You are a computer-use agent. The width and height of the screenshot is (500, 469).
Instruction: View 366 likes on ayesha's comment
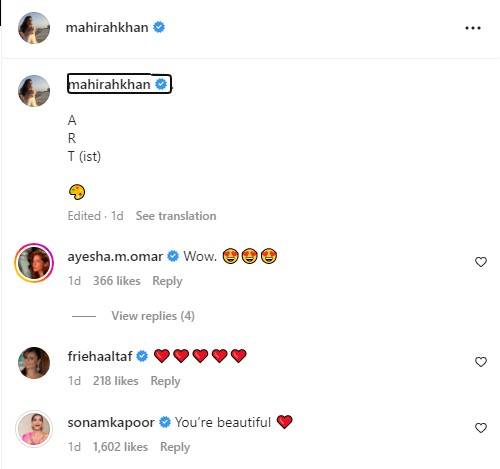[x=117, y=281]
